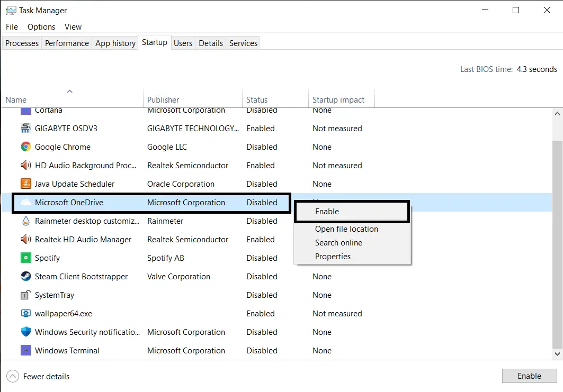Viewport: 563px width, 392px height.
Task: Sort startup list by Publisher column
Action: point(193,98)
